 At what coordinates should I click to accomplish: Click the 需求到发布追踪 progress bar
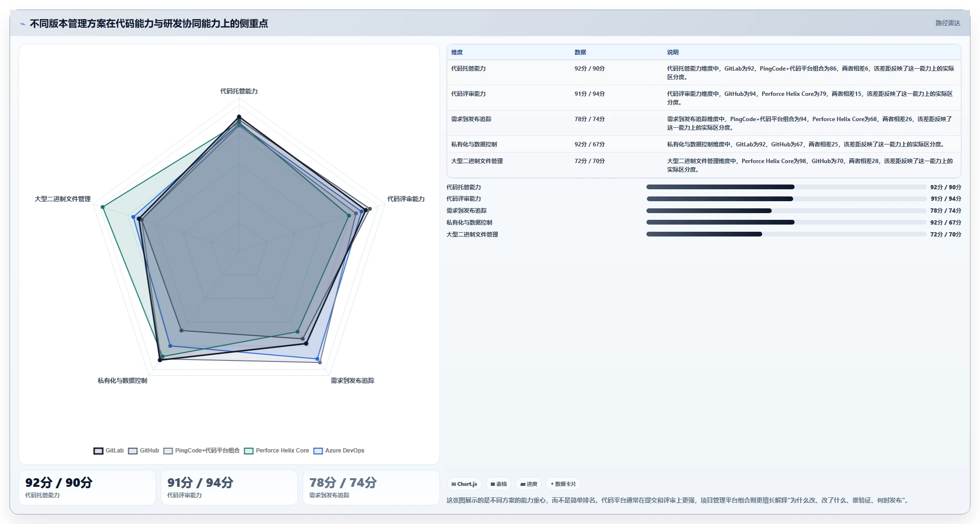coord(786,211)
